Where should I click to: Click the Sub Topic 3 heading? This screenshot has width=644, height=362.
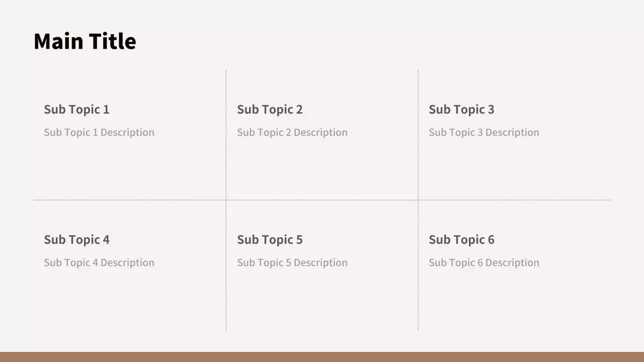pyautogui.click(x=461, y=110)
